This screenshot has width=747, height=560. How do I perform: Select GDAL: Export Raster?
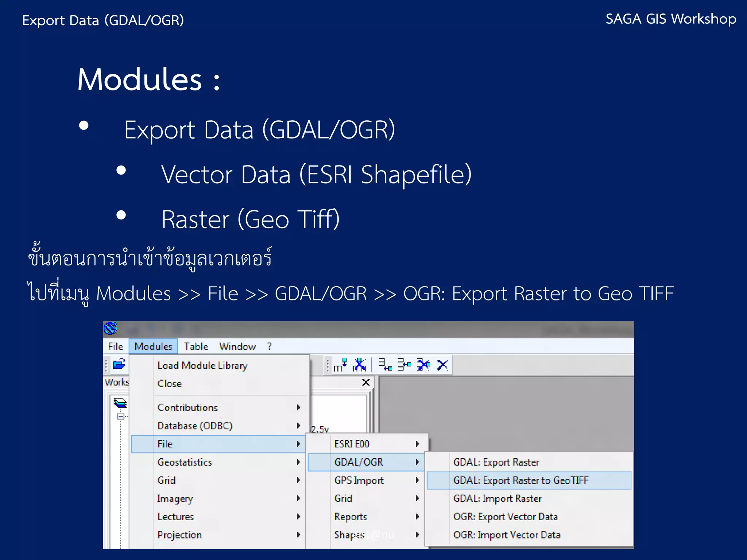point(529,462)
